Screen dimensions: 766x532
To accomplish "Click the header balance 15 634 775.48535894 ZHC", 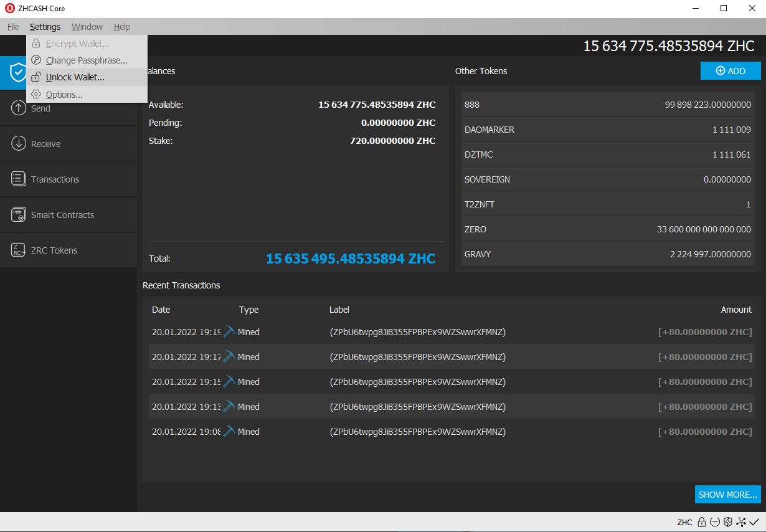I will (669, 45).
